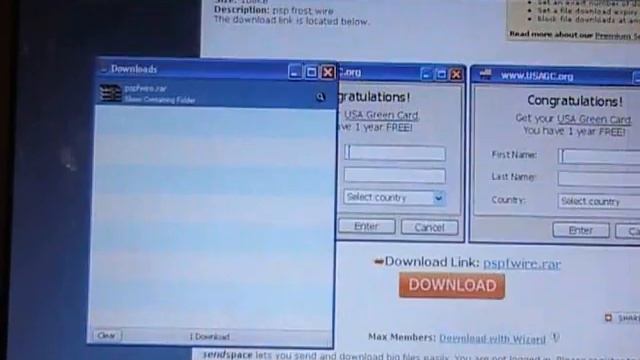Image resolution: width=640 pixels, height=360 pixels.
Task: Open USA Green Card link in right popup
Action: click(594, 119)
